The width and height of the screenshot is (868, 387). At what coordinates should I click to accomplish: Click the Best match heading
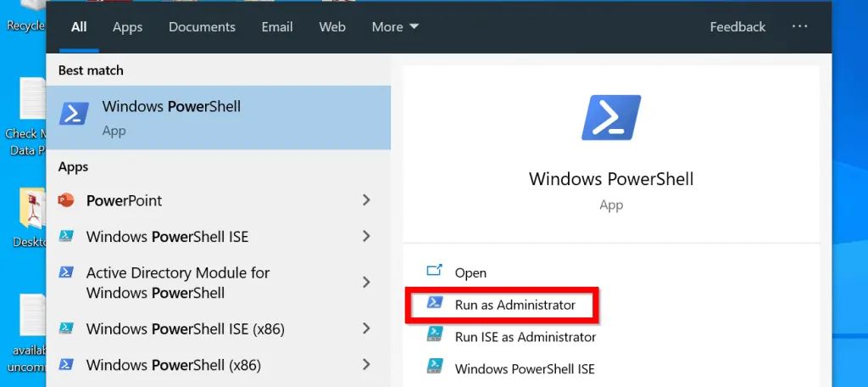(91, 70)
